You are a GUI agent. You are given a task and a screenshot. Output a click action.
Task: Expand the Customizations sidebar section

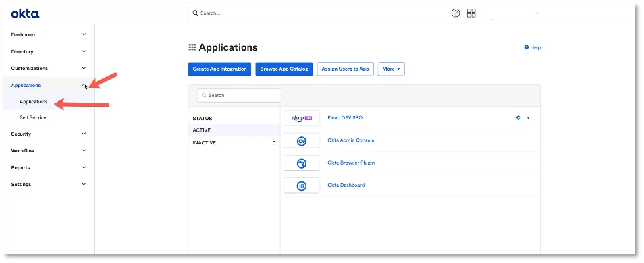[84, 69]
